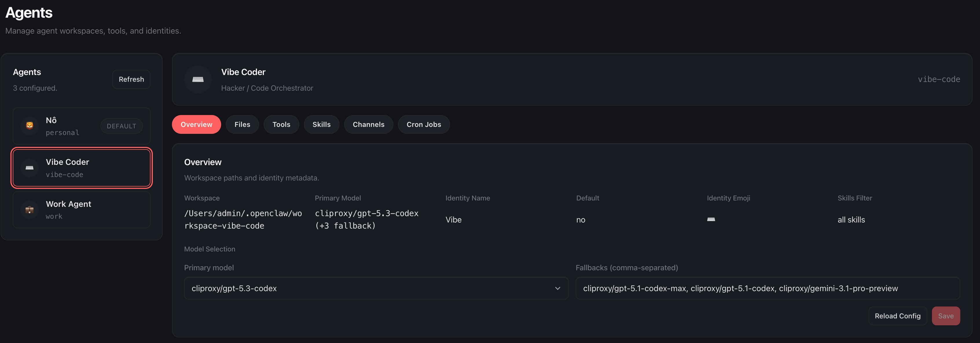This screenshot has height=343, width=980.
Task: Click the Reload Config button
Action: pos(898,316)
